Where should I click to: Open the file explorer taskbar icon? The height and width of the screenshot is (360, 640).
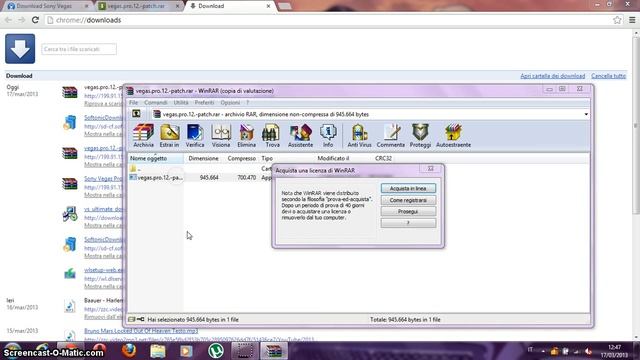click(158, 351)
